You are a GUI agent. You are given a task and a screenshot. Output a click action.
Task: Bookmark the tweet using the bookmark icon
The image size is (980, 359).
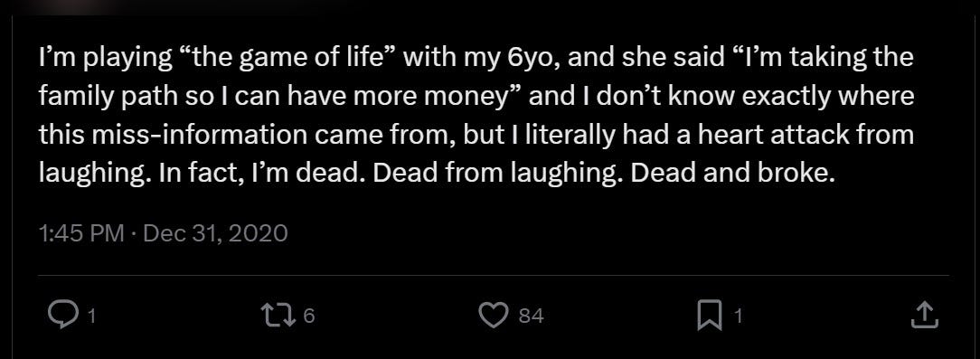tap(709, 316)
